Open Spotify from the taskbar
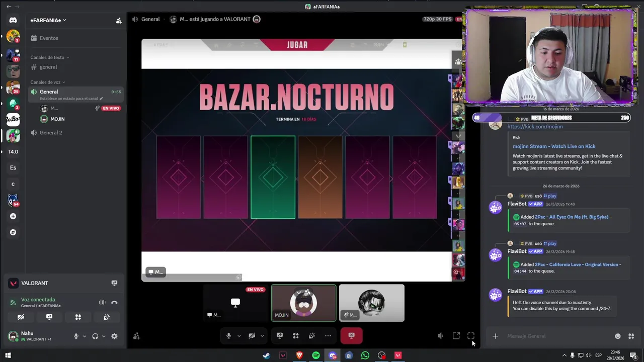This screenshot has height=362, width=644. [316, 355]
